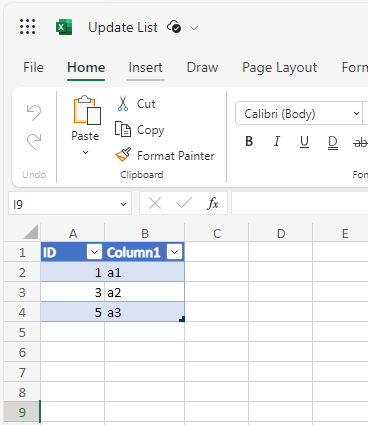Switch to the Insert tab
Image resolution: width=368 pixels, height=425 pixels.
145,68
